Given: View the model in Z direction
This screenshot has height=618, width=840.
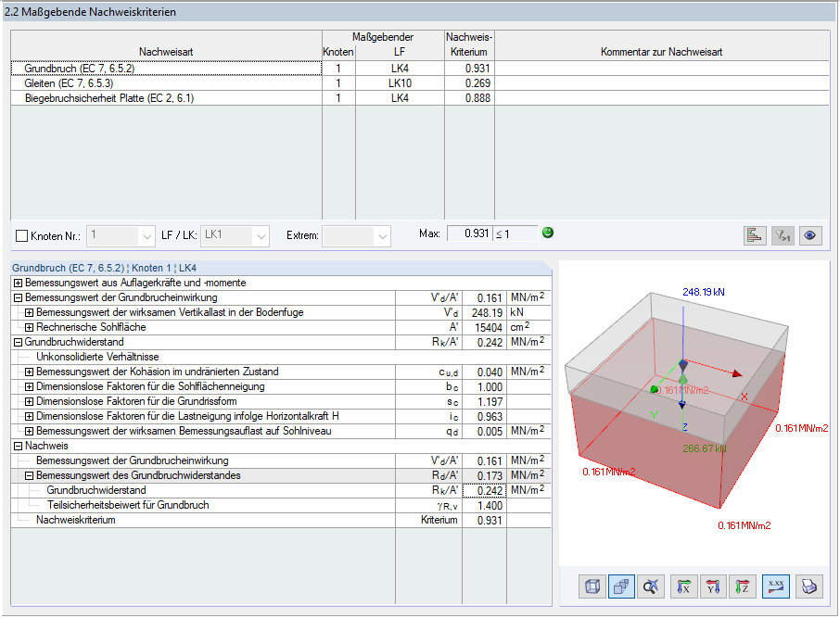Looking at the screenshot, I should coord(743,586).
